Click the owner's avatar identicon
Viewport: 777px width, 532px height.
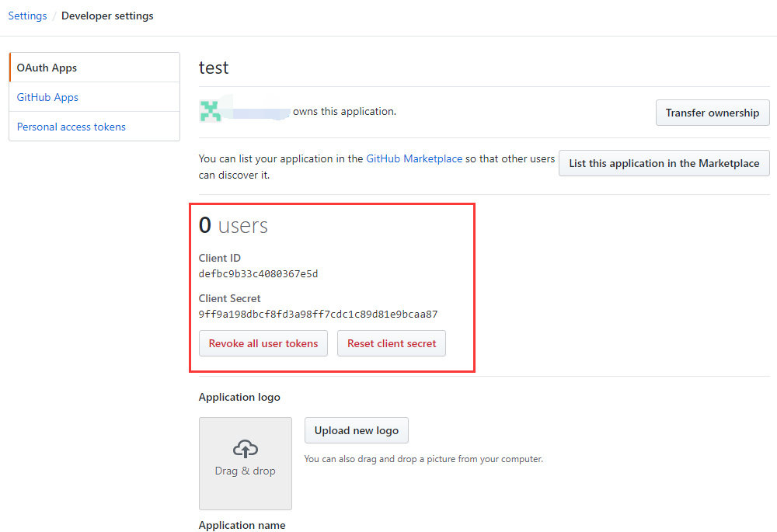click(x=210, y=111)
